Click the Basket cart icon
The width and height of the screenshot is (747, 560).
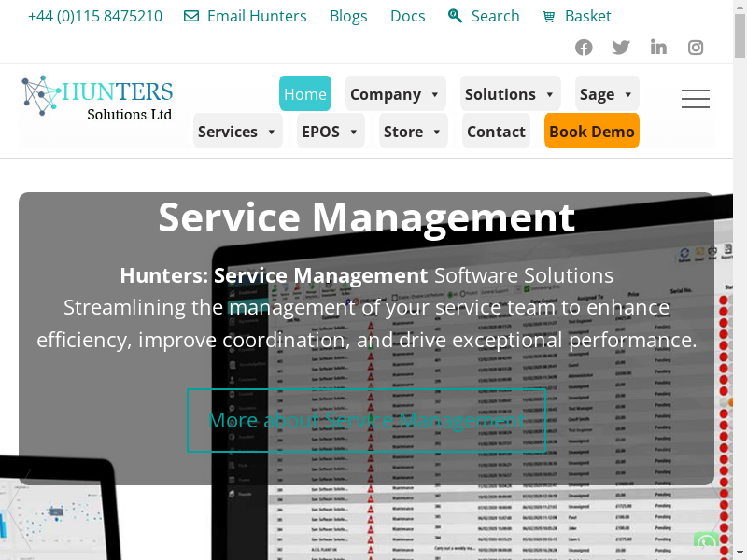coord(548,16)
